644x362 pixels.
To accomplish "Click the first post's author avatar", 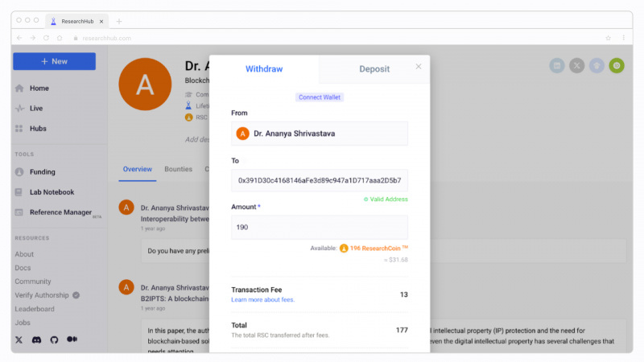I will [126, 208].
